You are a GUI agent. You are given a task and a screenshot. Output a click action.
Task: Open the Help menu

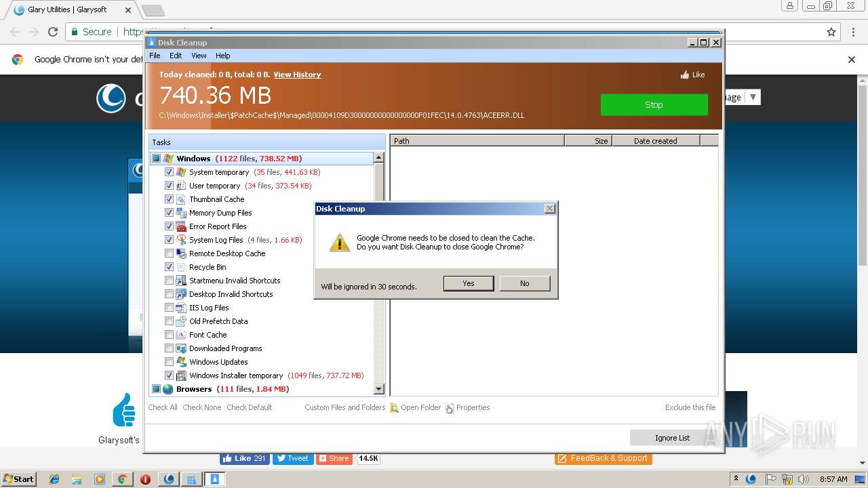pos(223,56)
